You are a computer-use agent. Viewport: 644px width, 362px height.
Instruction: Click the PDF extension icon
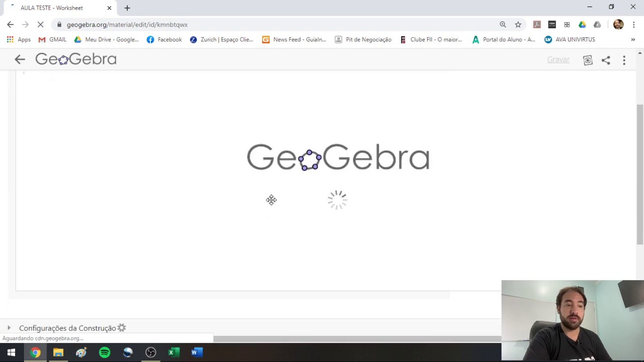[537, 24]
